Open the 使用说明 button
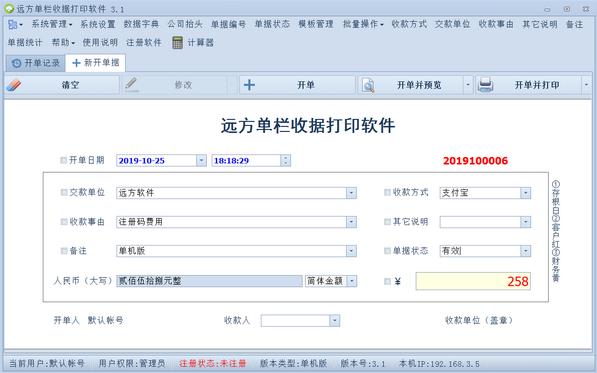 click(100, 42)
